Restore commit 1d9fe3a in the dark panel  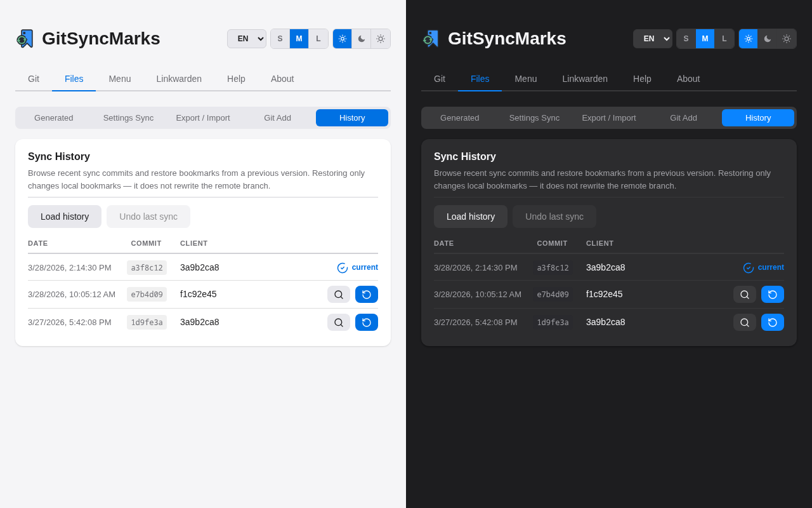(x=773, y=323)
